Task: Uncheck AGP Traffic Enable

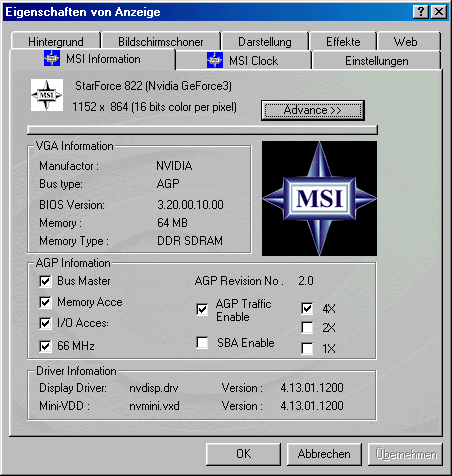Action: click(202, 310)
